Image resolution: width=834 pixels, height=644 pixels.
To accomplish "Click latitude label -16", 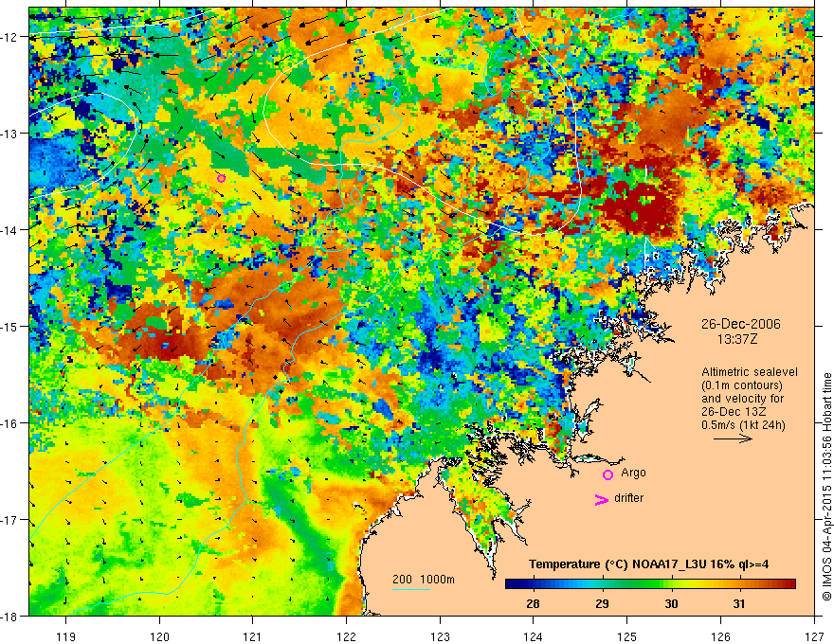I will [11, 423].
